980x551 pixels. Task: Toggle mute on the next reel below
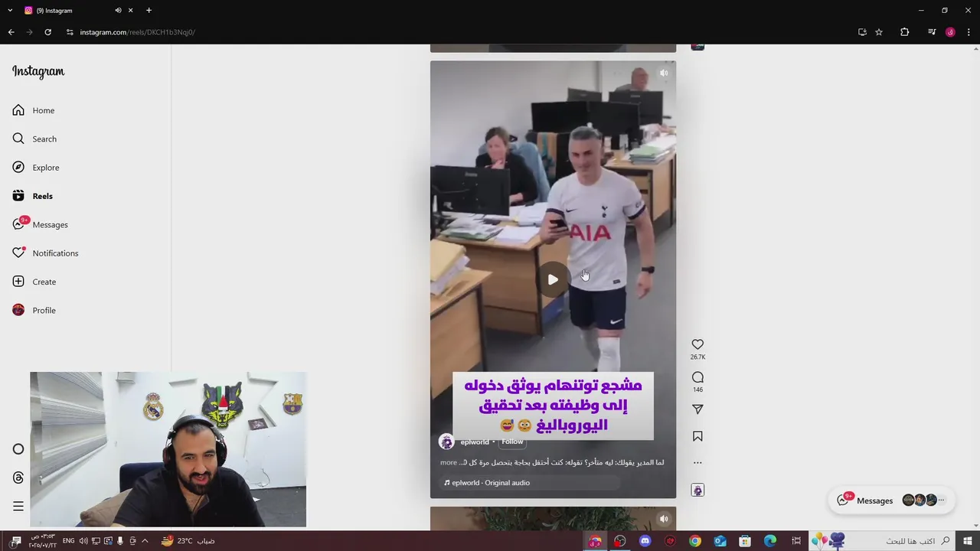click(664, 519)
